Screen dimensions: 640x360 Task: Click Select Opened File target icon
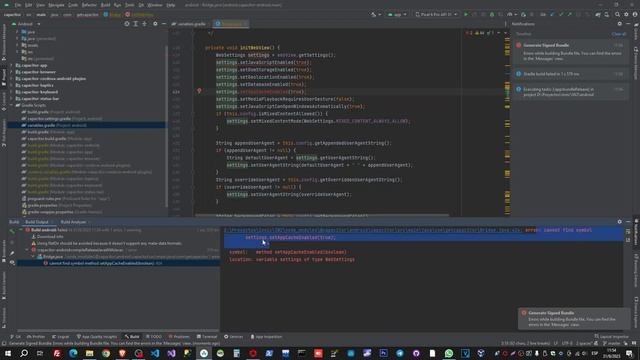(x=127, y=24)
